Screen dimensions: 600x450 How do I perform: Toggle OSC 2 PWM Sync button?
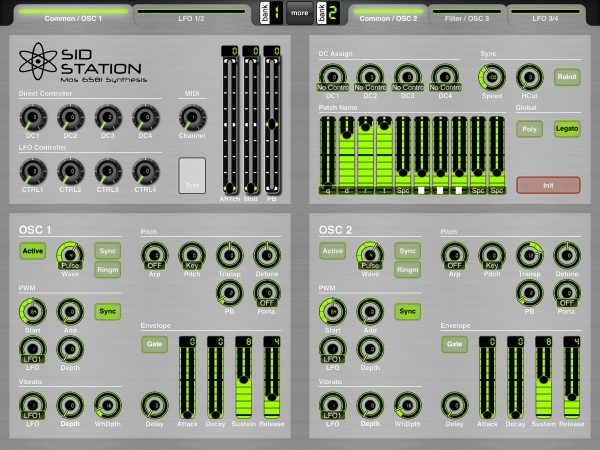coord(408,311)
